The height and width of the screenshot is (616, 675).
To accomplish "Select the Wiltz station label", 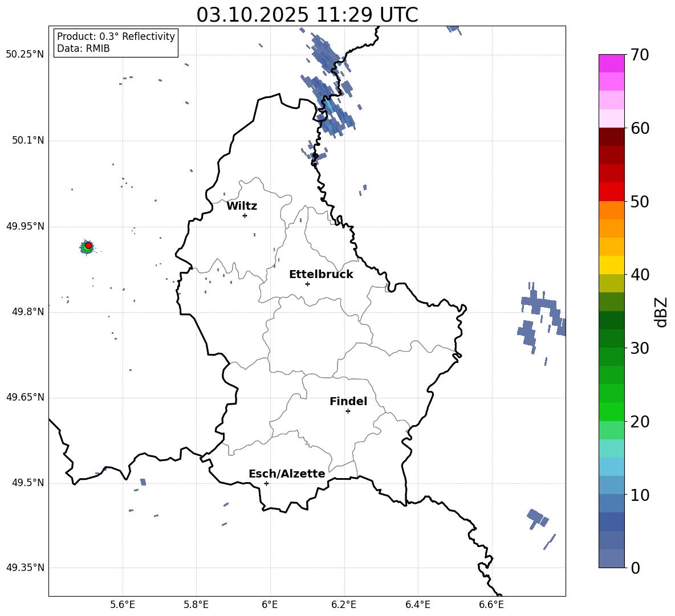I will click(x=242, y=206).
